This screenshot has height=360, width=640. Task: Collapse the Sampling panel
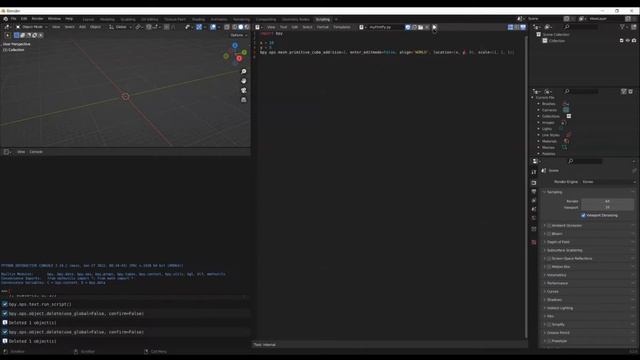[554, 192]
